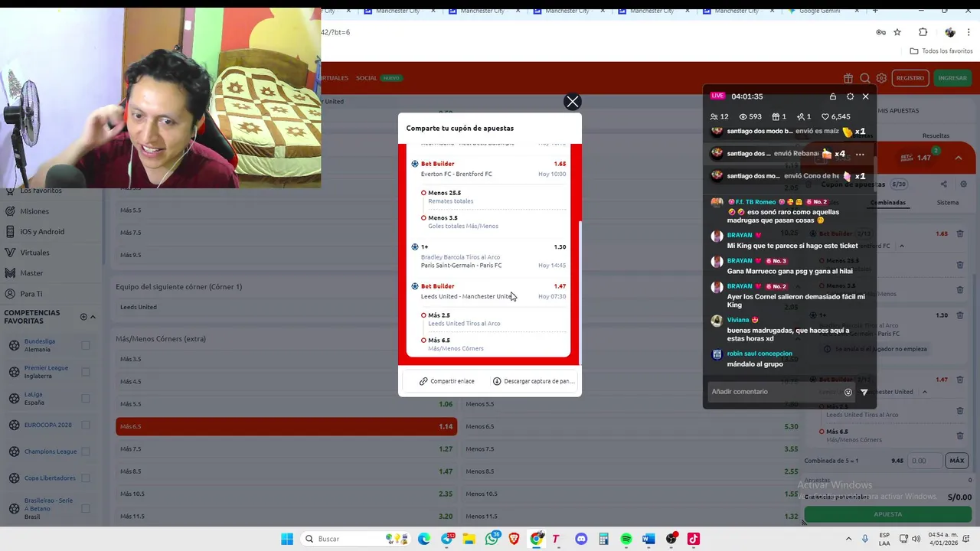Switch to Sistema tab in betslip
980x551 pixels.
point(948,203)
